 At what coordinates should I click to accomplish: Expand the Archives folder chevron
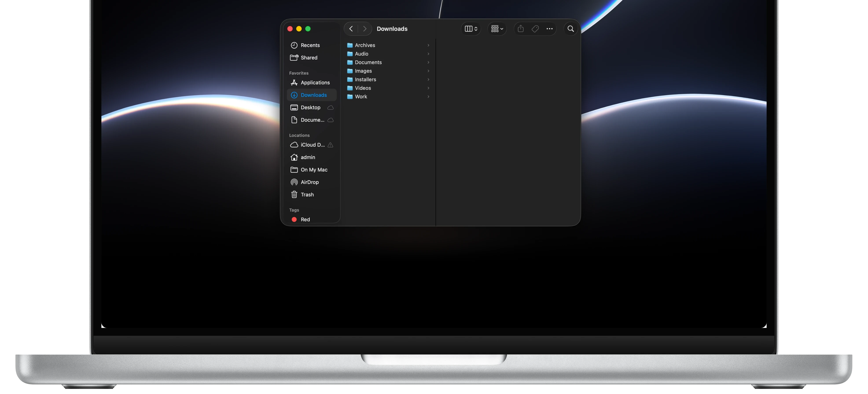tap(428, 45)
